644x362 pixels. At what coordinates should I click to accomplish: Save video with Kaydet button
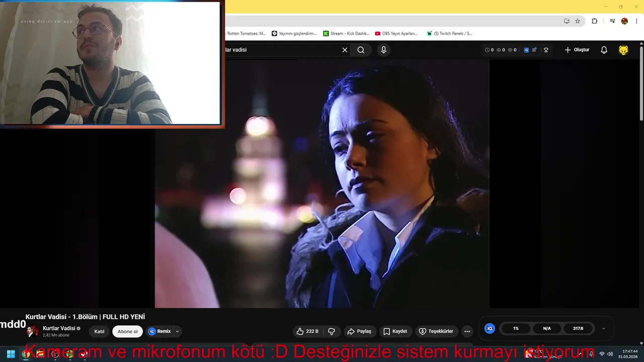pyautogui.click(x=395, y=331)
